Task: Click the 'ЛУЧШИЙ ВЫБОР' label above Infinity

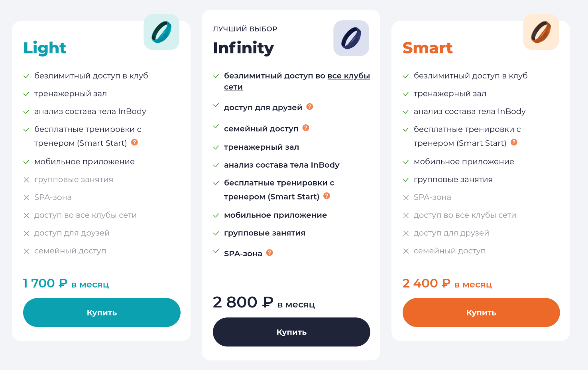Action: [245, 29]
